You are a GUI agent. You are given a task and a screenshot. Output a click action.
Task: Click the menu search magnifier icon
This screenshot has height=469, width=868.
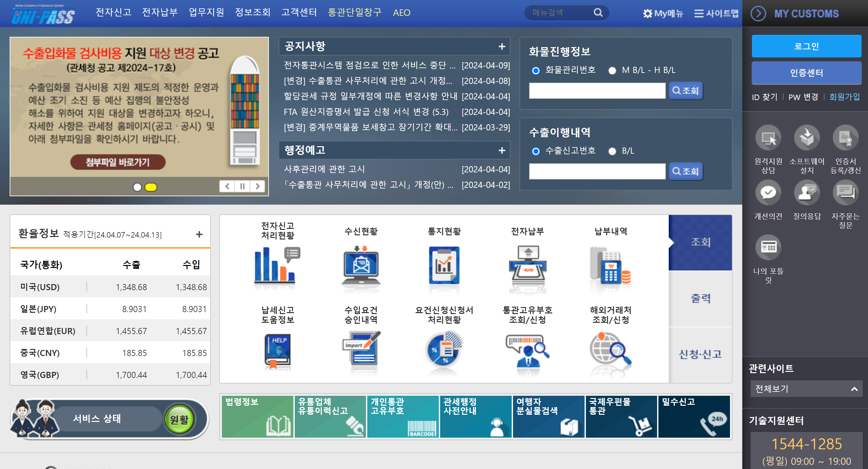click(598, 13)
